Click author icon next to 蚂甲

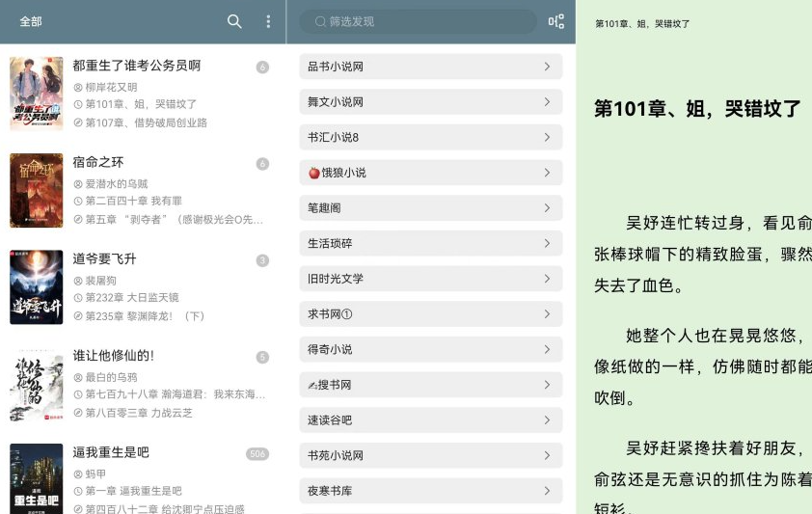coord(78,474)
